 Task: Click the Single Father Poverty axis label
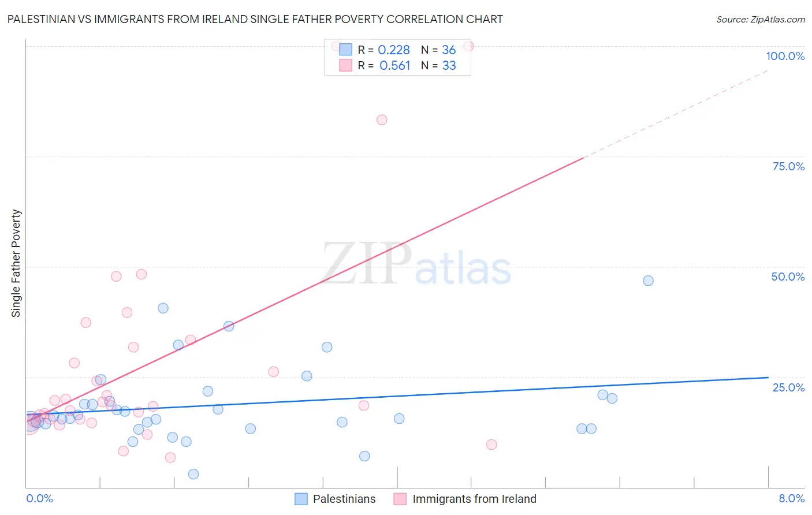(x=16, y=263)
